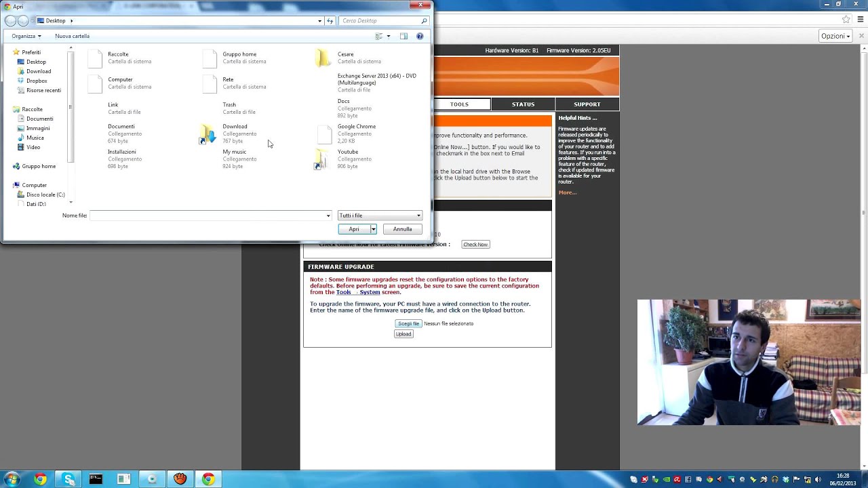Switch to the STATUS tab on router page

click(523, 104)
